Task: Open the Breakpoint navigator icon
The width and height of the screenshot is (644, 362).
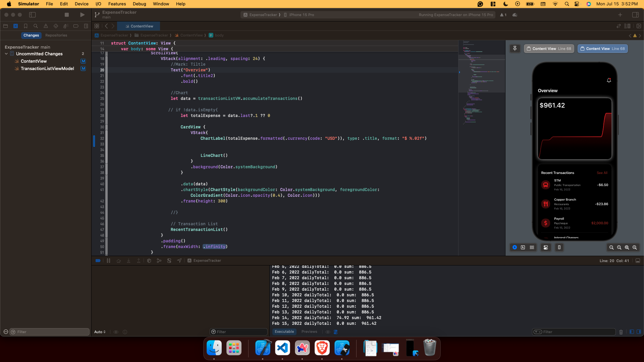Action: [76, 26]
